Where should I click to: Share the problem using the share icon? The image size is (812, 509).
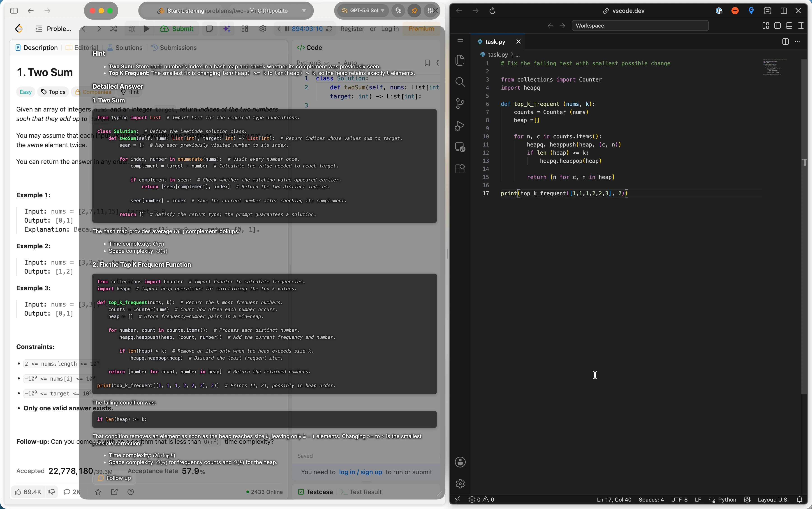click(x=114, y=492)
